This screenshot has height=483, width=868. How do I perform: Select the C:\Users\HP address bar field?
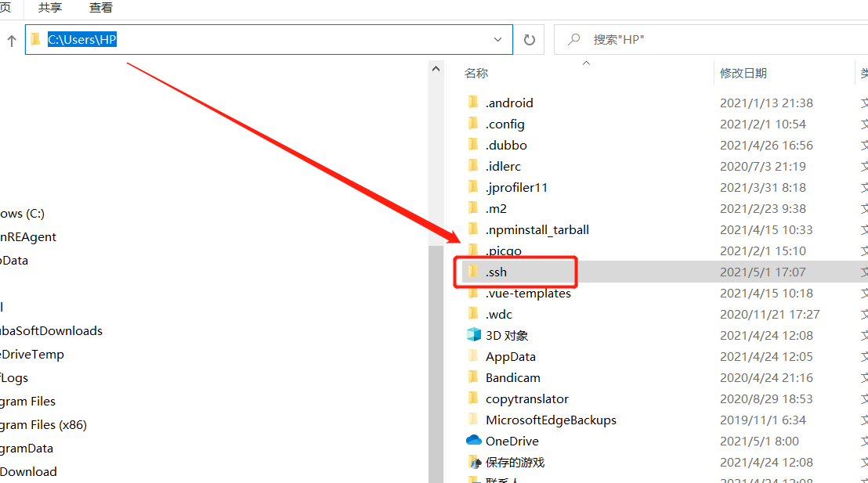269,40
